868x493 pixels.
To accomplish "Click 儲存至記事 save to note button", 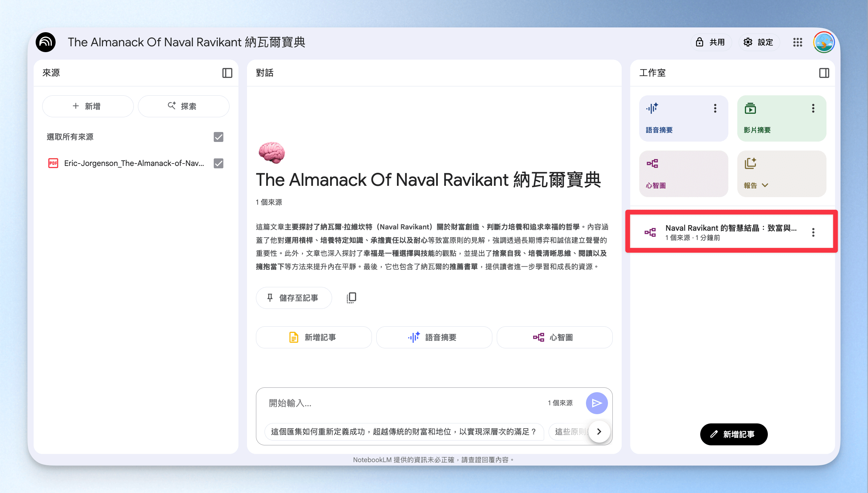I will point(294,298).
